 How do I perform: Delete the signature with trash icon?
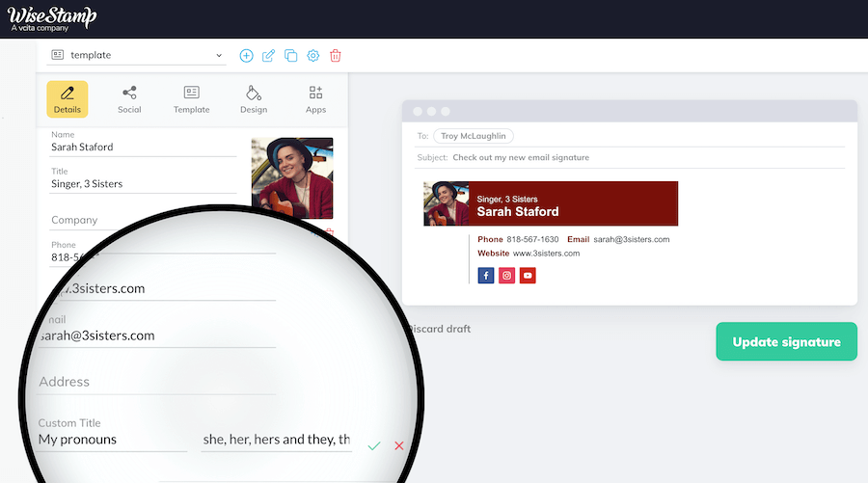[x=336, y=55]
